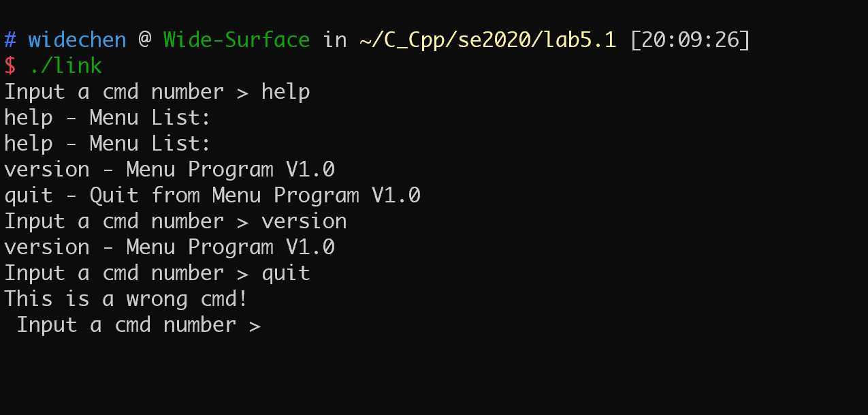Click the red dollar prompt symbol
The image size is (868, 415).
(10, 66)
